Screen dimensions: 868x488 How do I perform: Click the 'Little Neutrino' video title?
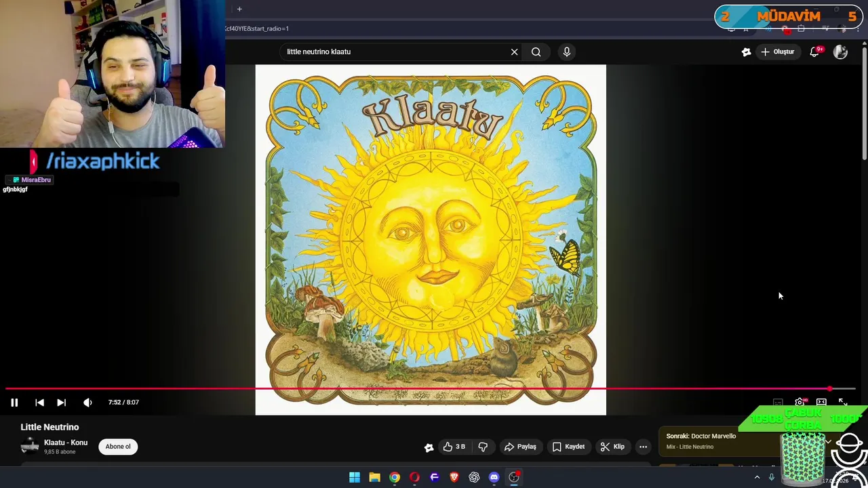[x=50, y=427]
